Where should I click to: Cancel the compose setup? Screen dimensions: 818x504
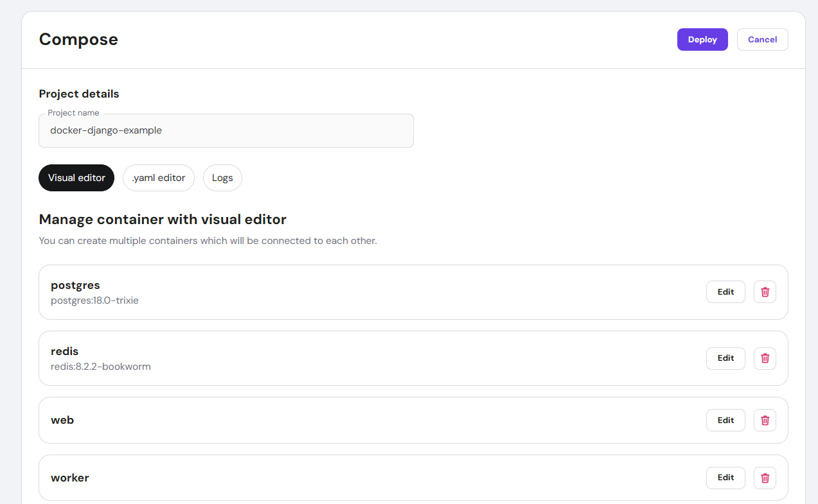click(762, 40)
